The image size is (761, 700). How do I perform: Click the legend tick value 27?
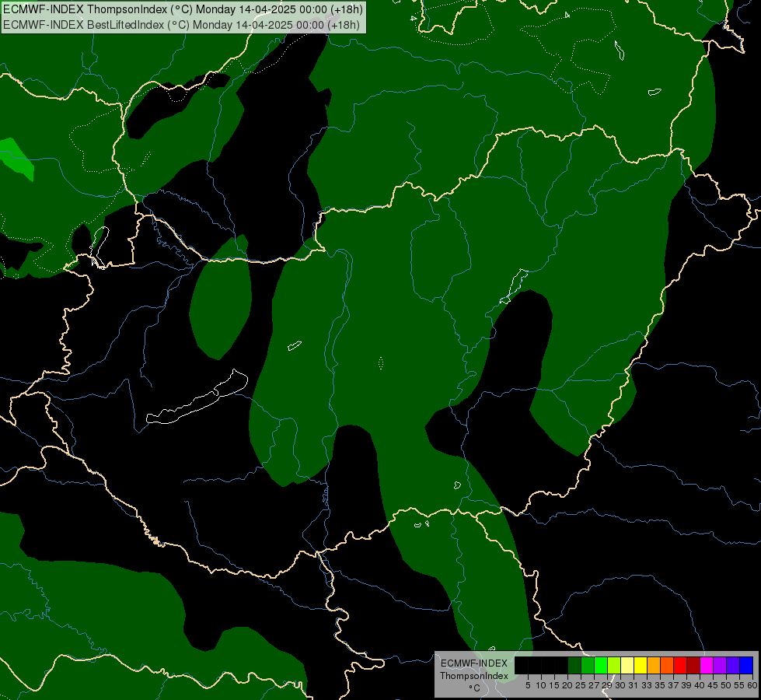point(594,685)
